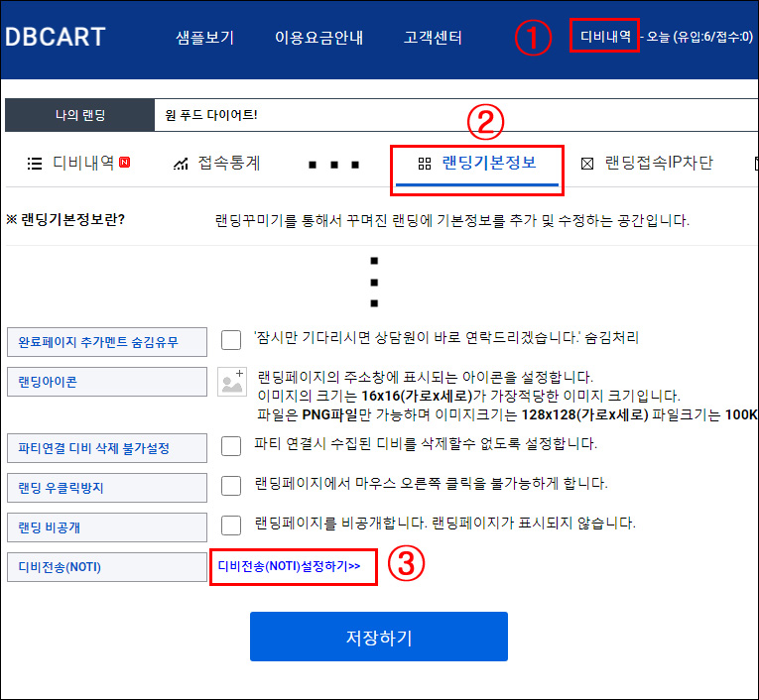Select the 랜딩접속IP차단 tab
The image size is (759, 700).
(x=659, y=164)
